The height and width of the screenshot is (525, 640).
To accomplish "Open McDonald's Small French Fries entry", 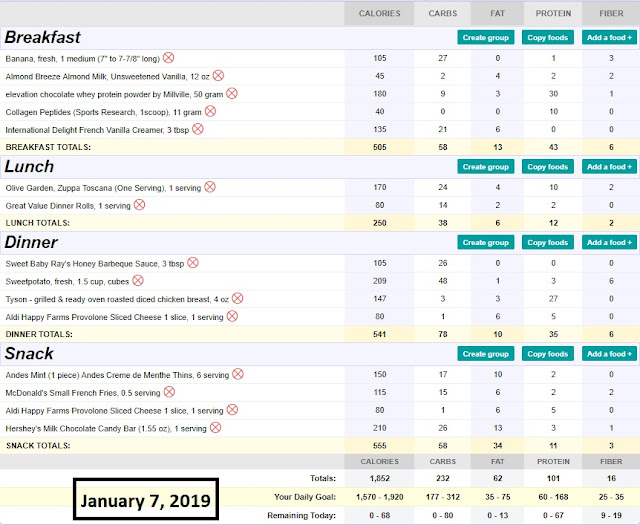I will 83,393.
